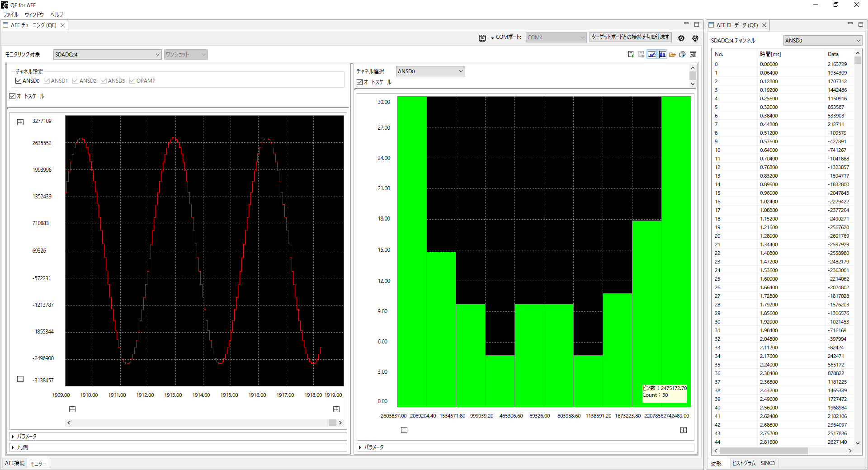Click the open folder icon
Screen dimensions: 868x470
672,54
